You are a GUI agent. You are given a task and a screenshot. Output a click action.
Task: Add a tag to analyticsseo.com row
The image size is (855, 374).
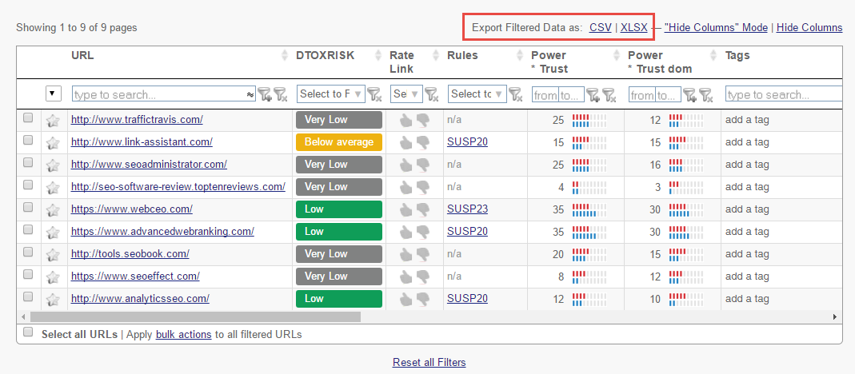pos(747,299)
